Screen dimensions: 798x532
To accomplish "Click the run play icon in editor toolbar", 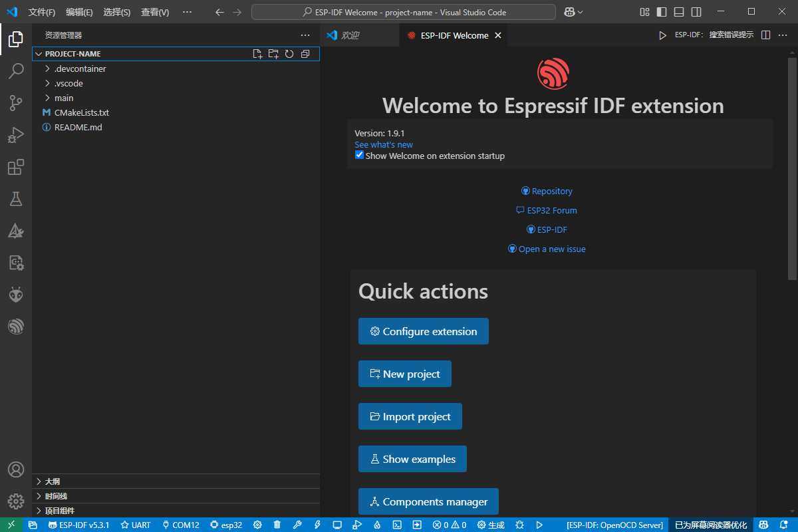I will (662, 35).
